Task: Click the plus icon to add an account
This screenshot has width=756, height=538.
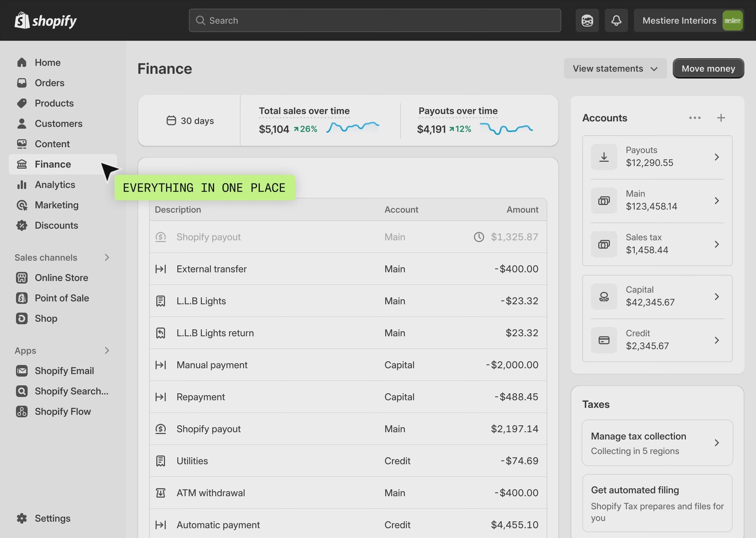Action: click(721, 118)
